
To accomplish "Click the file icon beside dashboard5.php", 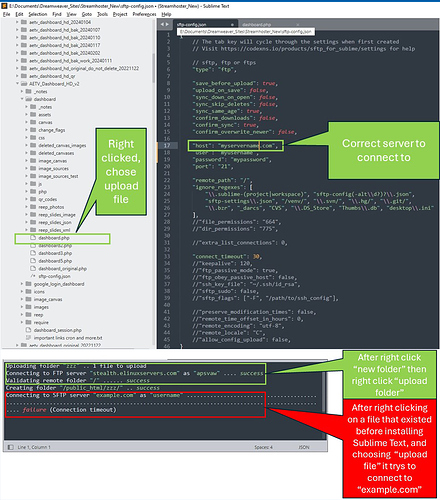I will pyautogui.click(x=33, y=261).
